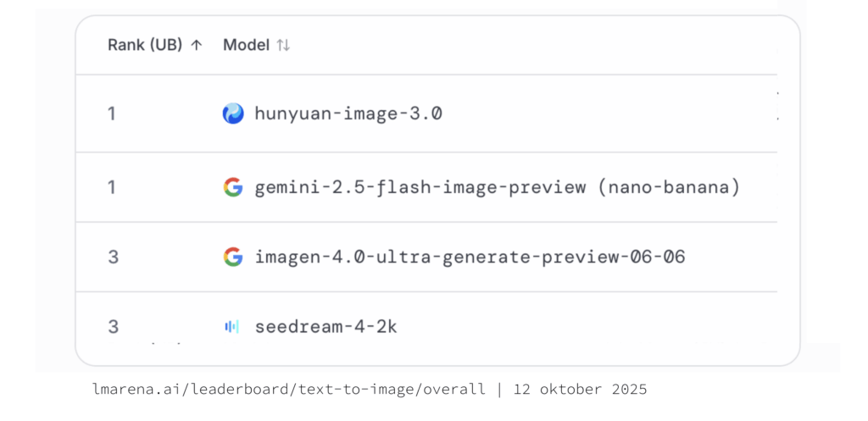868x421 pixels.
Task: Click the blue hunyuan-image-3.0 logo icon
Action: tap(233, 114)
